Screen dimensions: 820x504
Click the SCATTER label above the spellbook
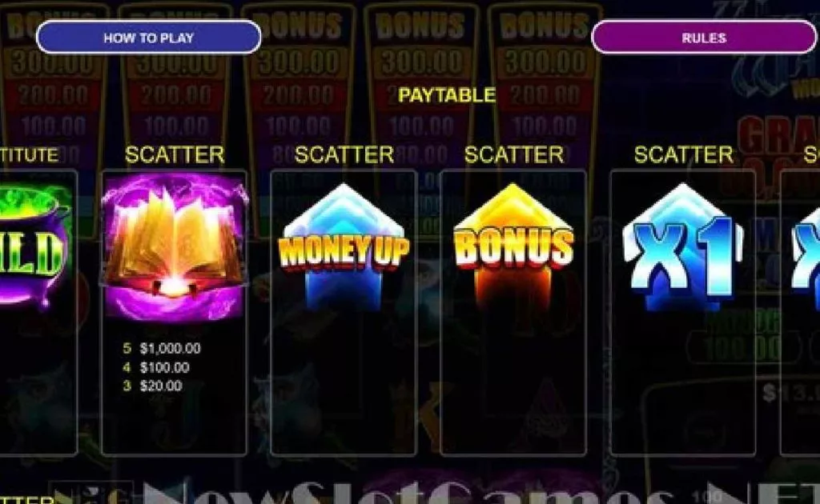pos(175,154)
